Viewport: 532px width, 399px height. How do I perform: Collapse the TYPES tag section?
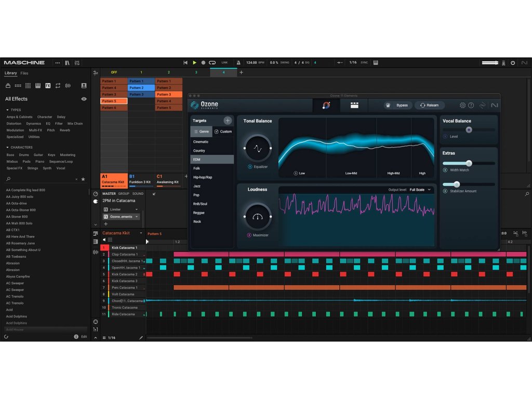7,110
